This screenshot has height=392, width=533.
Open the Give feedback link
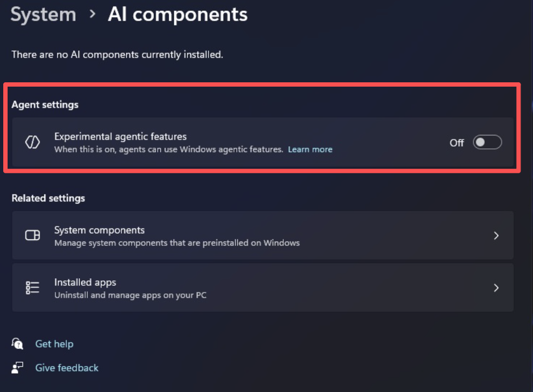tap(67, 368)
